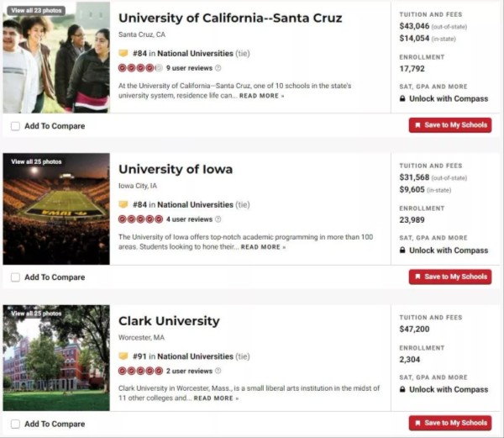Viewport: 504px width, 438px height.
Task: Save UC Santa Cruz to My Schools
Action: tap(450, 125)
